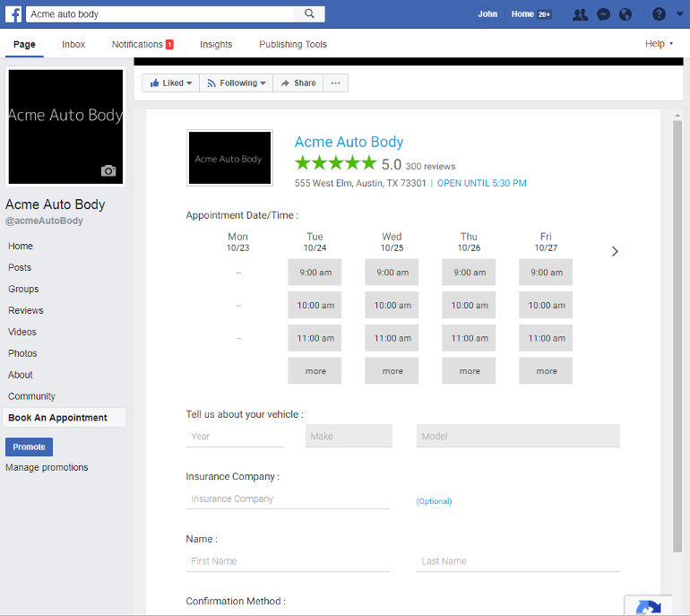Show more times for Thursday 10/26
Viewport: 690px width, 616px height.
[469, 370]
